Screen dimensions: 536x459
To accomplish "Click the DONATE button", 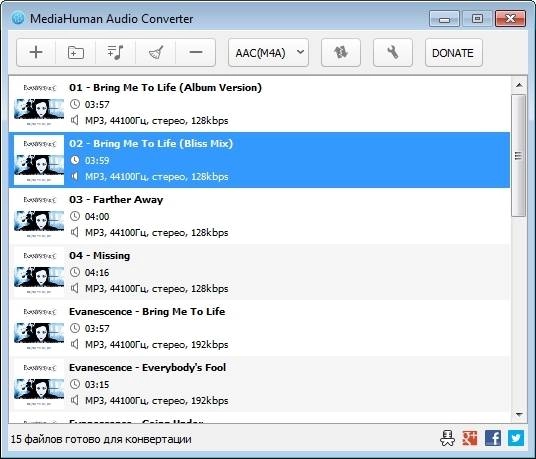I will (453, 53).
